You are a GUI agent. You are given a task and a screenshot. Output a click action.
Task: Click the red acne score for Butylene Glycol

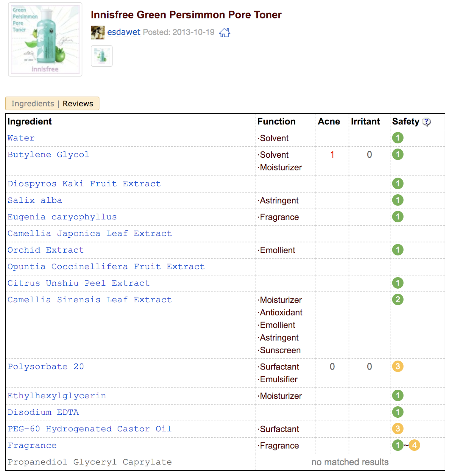coord(332,154)
